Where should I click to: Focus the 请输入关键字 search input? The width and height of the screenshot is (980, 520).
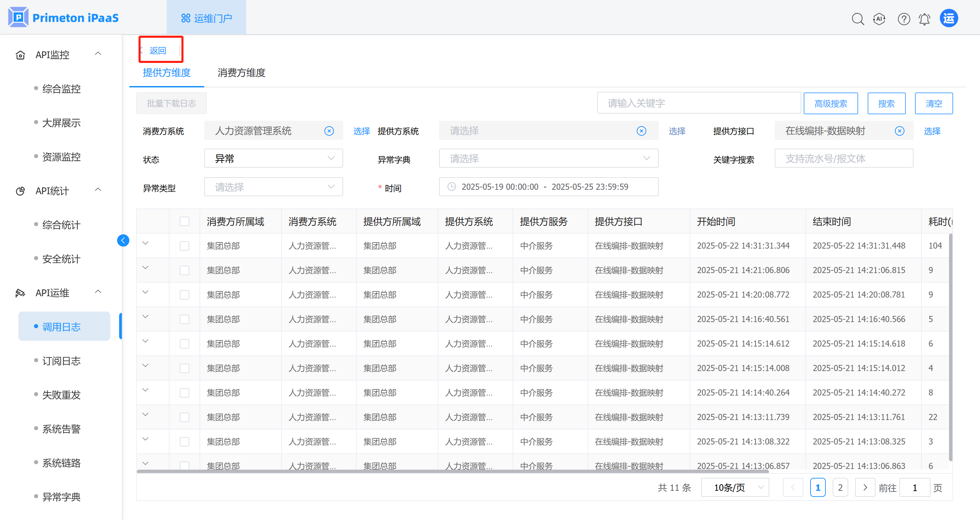[698, 103]
